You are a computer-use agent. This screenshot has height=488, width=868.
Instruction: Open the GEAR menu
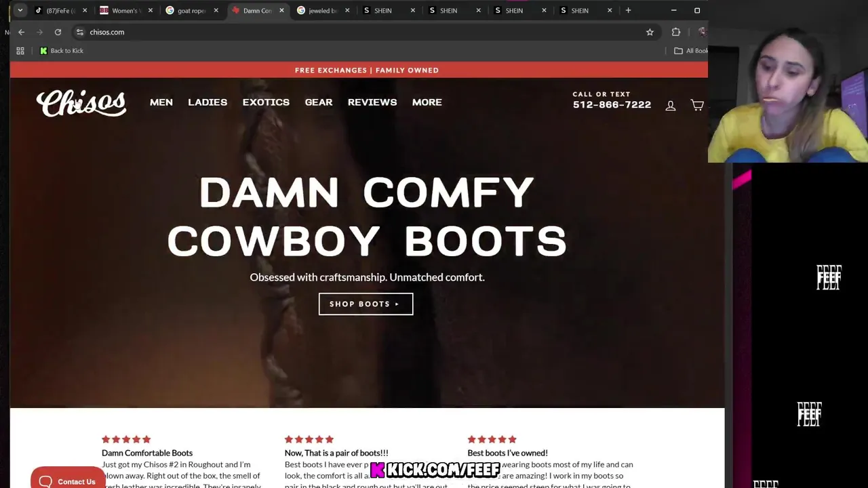click(319, 102)
